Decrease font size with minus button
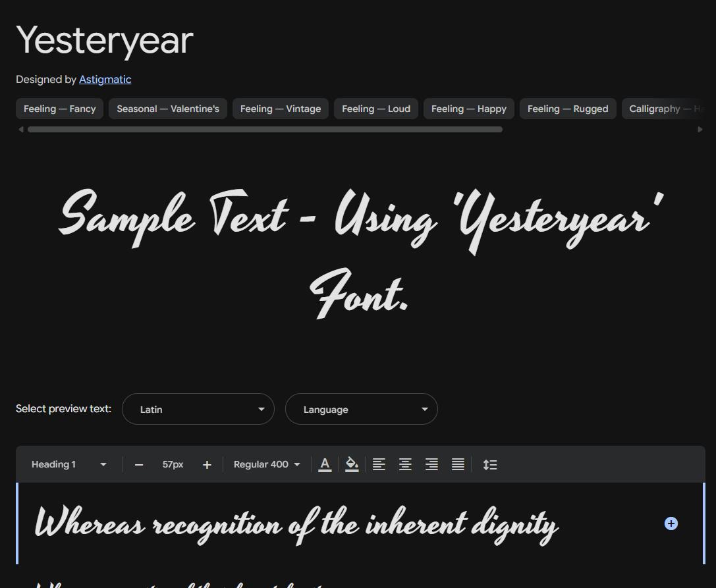716x588 pixels. (139, 465)
